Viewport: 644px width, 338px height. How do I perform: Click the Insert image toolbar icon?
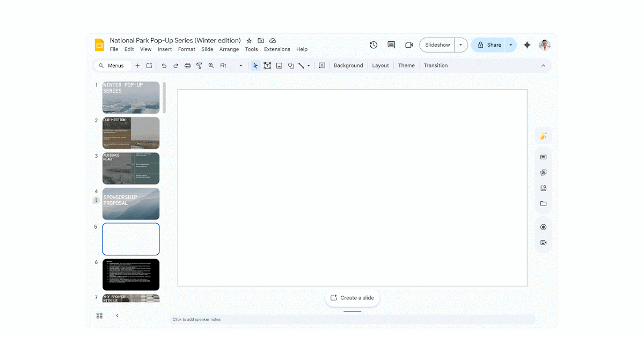click(279, 65)
